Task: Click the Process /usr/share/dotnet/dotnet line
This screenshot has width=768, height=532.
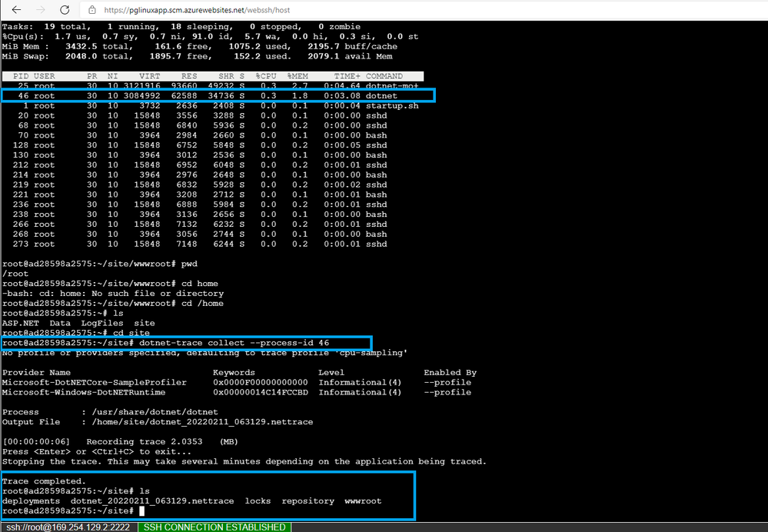Action: pos(110,412)
